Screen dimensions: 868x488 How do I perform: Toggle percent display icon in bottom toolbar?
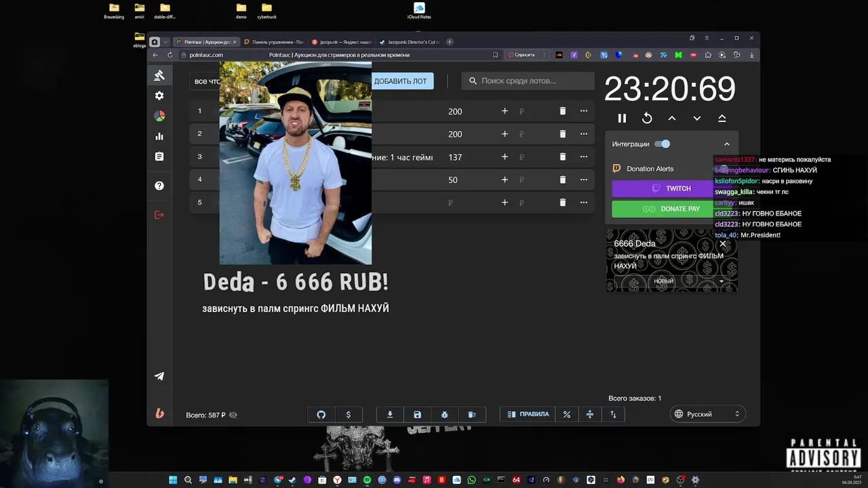pos(567,414)
